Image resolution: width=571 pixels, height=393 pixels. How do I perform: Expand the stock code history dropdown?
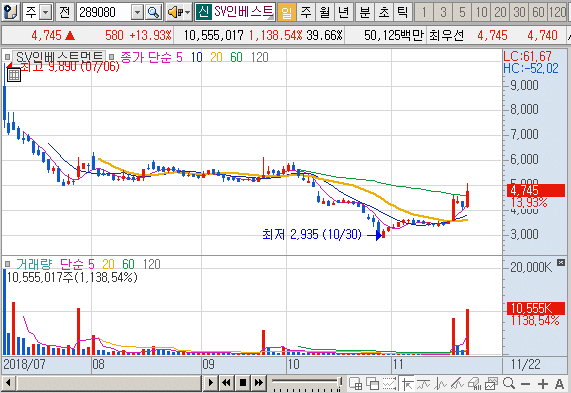[x=137, y=12]
